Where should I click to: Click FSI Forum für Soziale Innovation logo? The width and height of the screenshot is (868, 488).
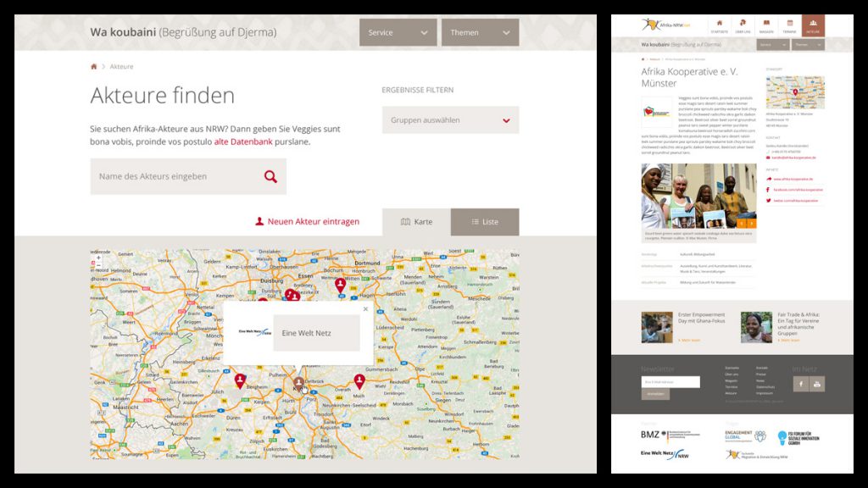click(798, 438)
